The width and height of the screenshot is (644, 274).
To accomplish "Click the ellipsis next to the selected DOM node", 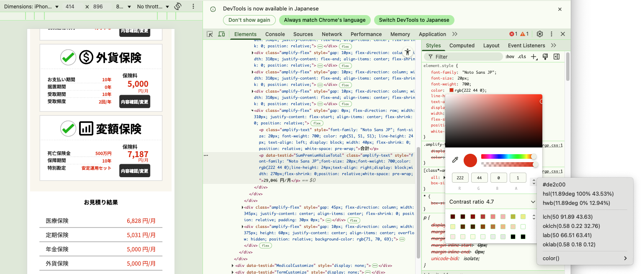I will [x=205, y=155].
